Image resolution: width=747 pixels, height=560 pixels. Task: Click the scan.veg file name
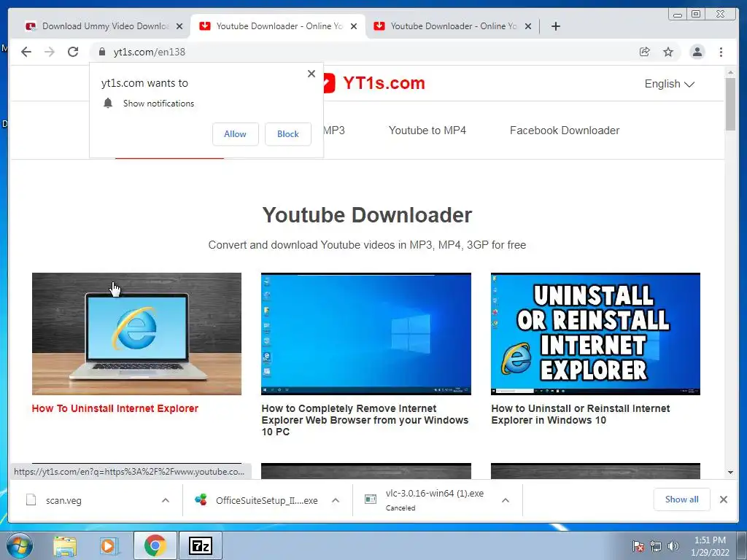(64, 500)
